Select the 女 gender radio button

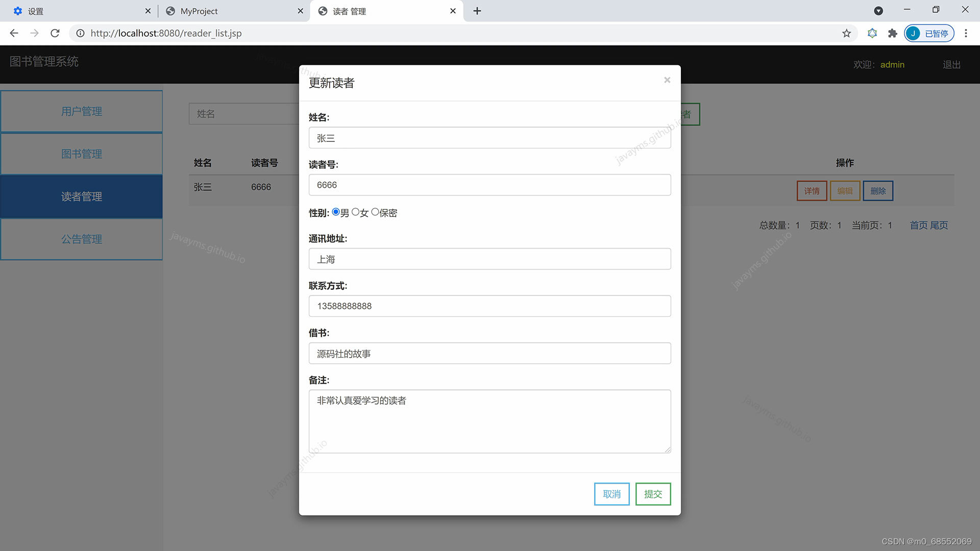(355, 212)
